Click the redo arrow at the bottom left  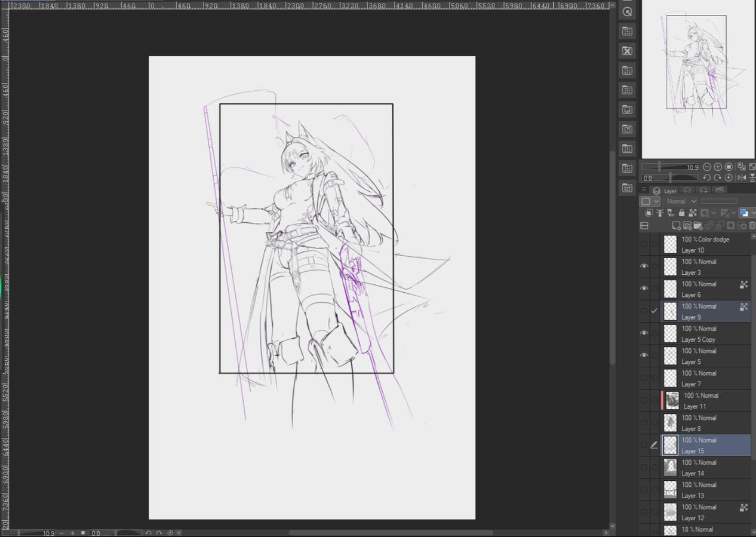158,533
